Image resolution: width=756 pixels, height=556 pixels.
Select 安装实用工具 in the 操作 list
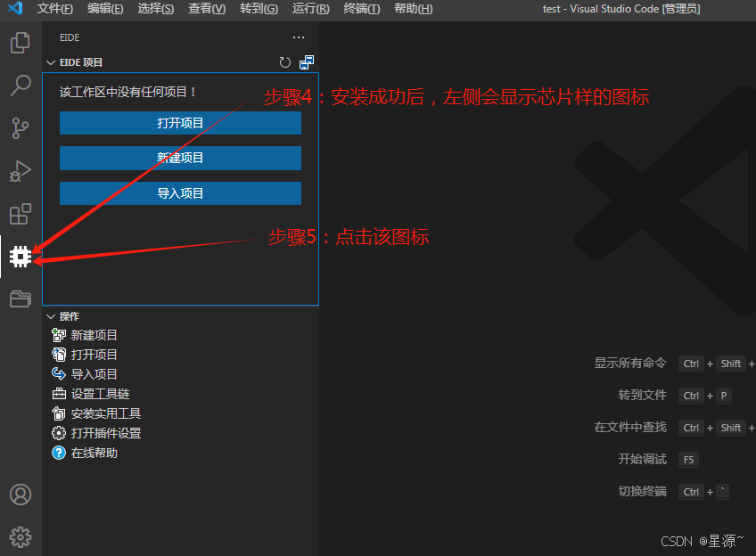pyautogui.click(x=106, y=413)
